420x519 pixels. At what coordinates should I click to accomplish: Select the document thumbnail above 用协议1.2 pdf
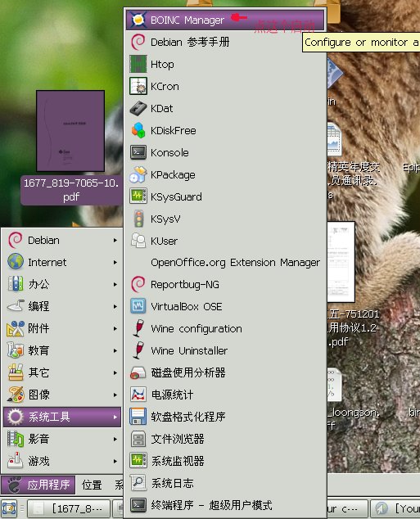pyautogui.click(x=341, y=262)
